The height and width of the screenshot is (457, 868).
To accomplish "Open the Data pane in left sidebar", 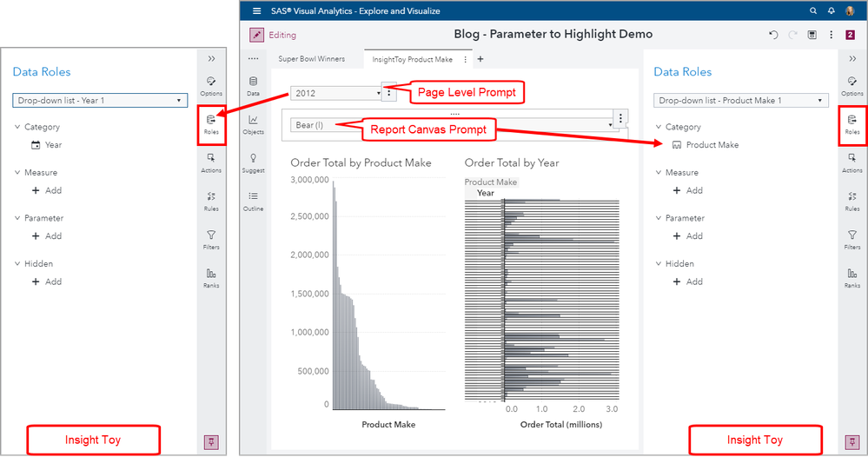I will (x=253, y=86).
